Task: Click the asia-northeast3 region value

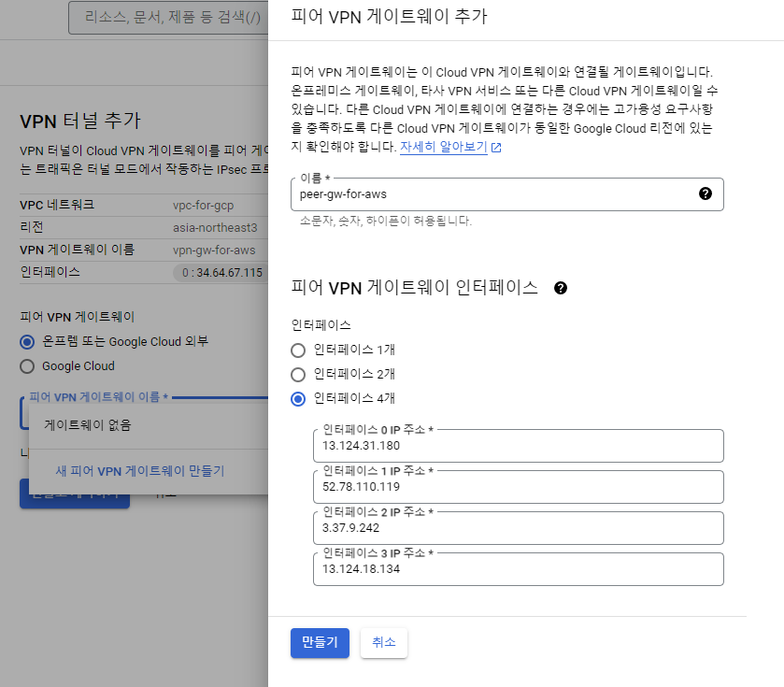Action: pyautogui.click(x=215, y=228)
